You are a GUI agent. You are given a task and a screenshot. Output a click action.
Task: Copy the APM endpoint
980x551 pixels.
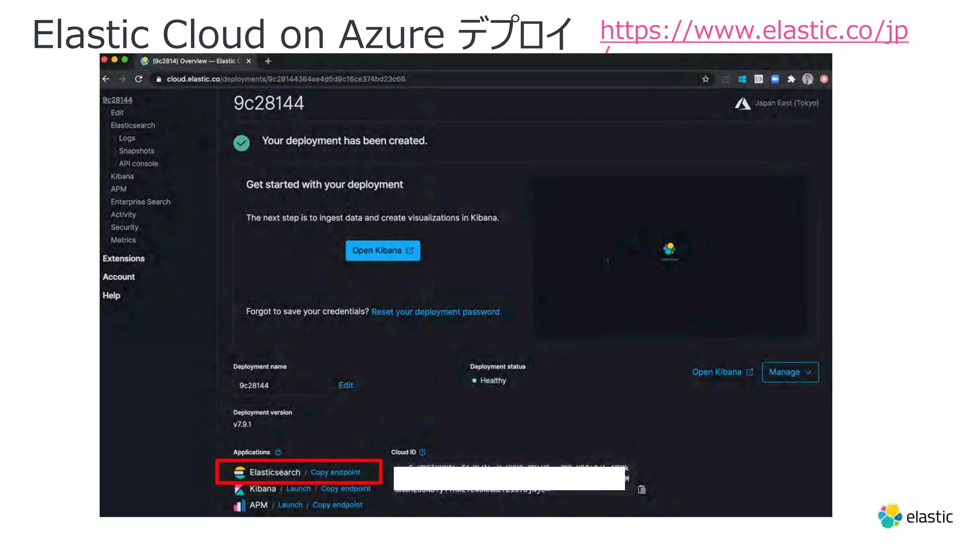(337, 505)
